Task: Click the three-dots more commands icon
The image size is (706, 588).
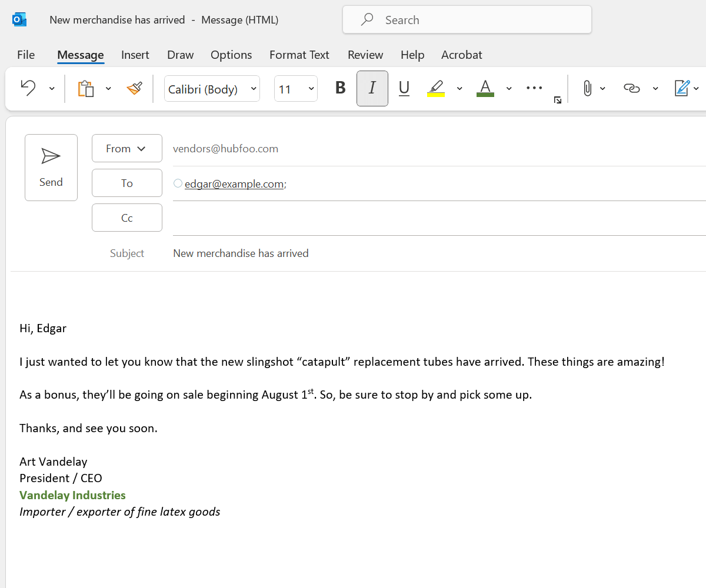Action: 534,88
